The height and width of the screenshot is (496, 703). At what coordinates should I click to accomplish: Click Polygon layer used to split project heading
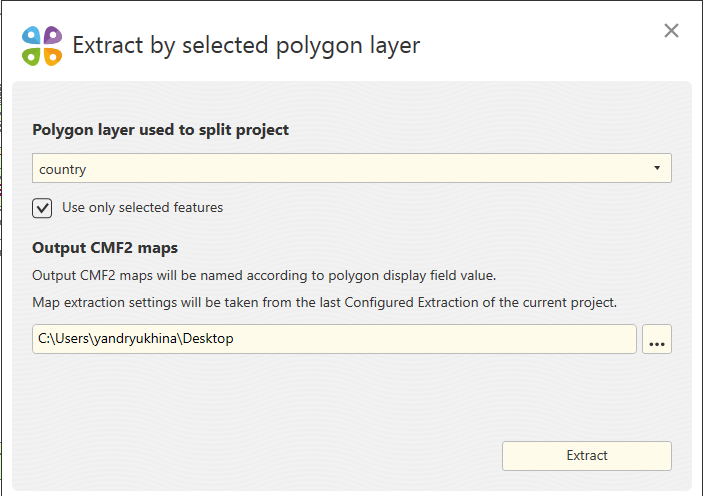(161, 130)
